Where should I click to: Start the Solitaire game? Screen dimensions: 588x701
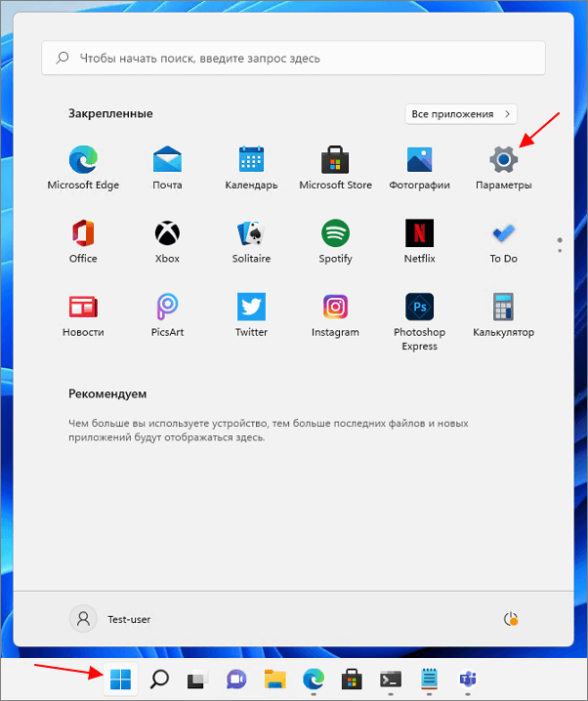[x=251, y=241]
